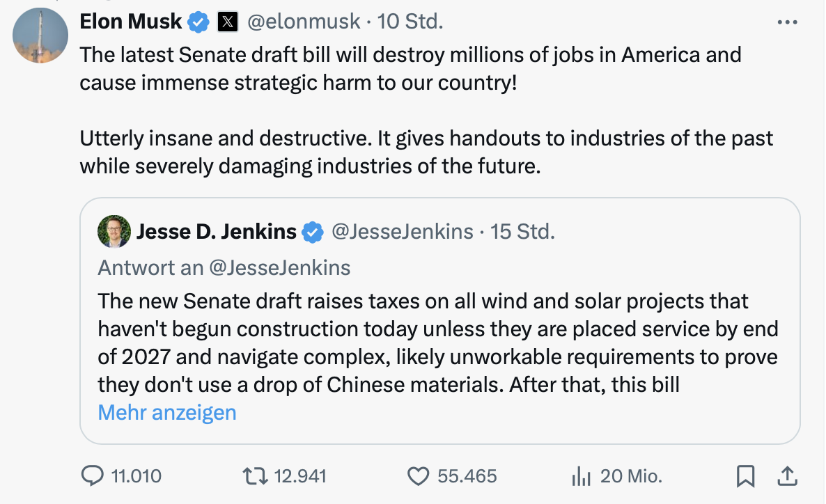Open the @elonmusk handle link
The height and width of the screenshot is (504, 826).
(x=304, y=22)
